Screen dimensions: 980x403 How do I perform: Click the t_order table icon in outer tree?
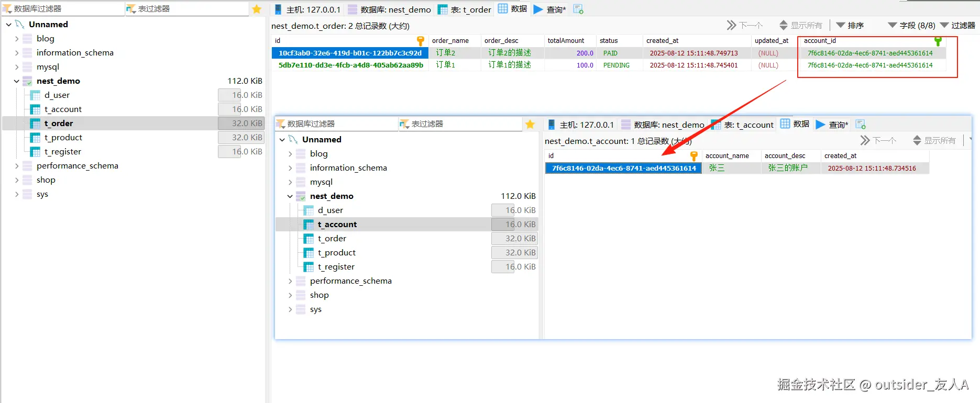pyautogui.click(x=35, y=124)
